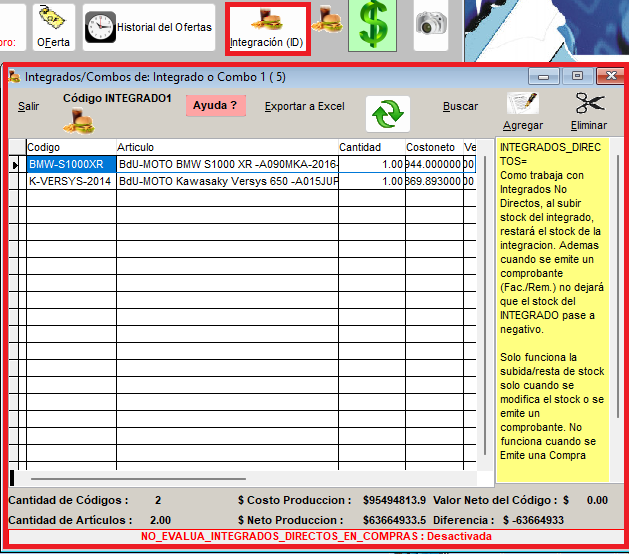Select the BMW S1000 XR article cell
The height and width of the screenshot is (554, 629).
(x=226, y=164)
